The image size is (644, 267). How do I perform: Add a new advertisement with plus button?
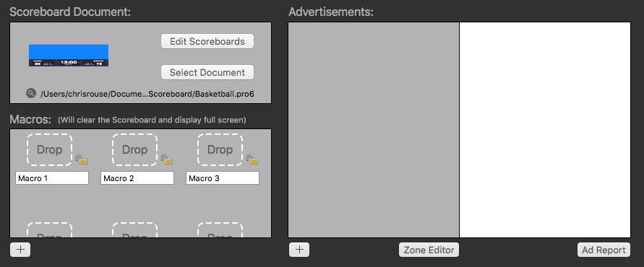click(x=299, y=250)
